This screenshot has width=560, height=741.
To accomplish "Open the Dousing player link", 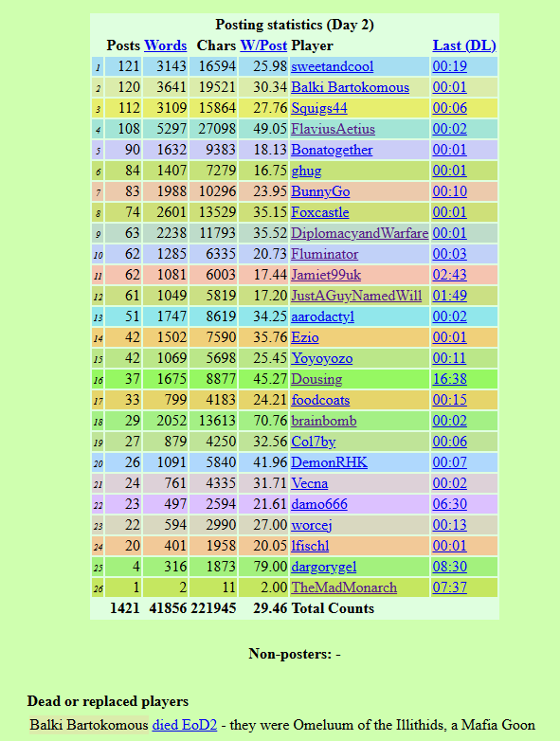I will (316, 379).
